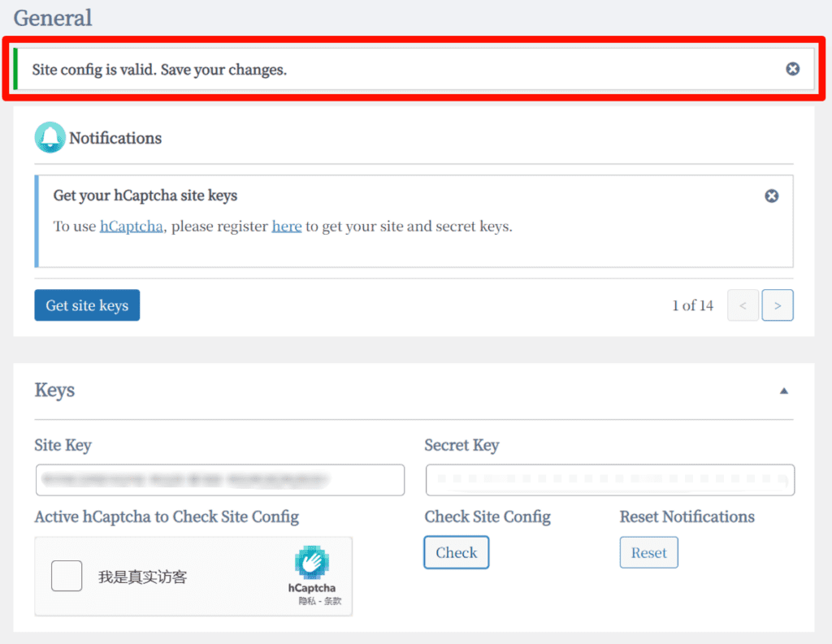Viewport: 832px width, 644px height.
Task: Focus the Site Key input field
Action: pyautogui.click(x=219, y=480)
